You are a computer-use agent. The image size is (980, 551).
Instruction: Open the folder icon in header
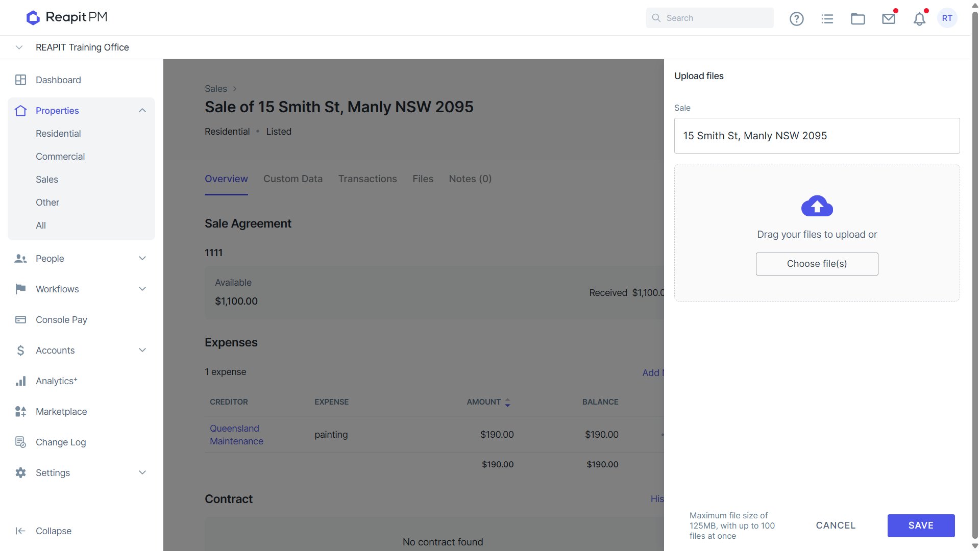(857, 19)
